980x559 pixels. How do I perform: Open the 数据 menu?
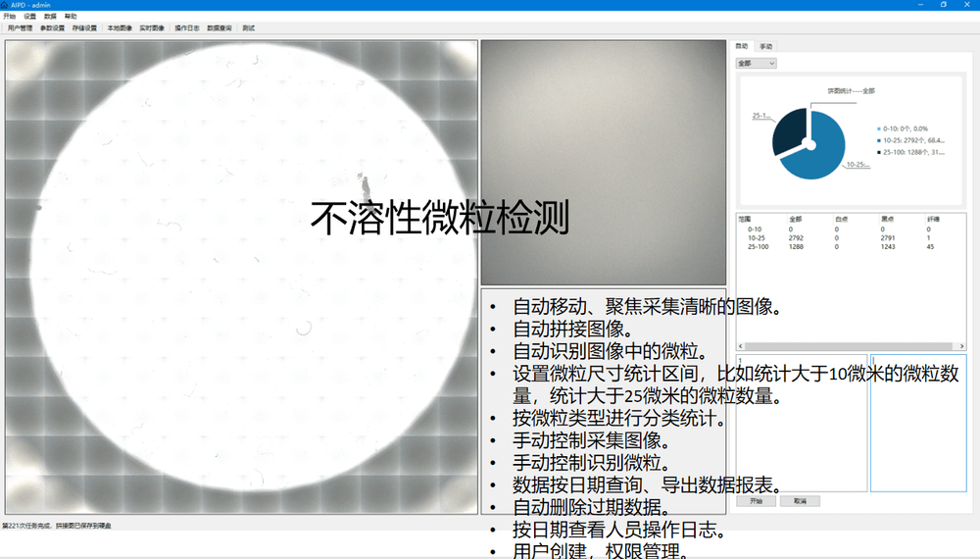click(x=50, y=17)
